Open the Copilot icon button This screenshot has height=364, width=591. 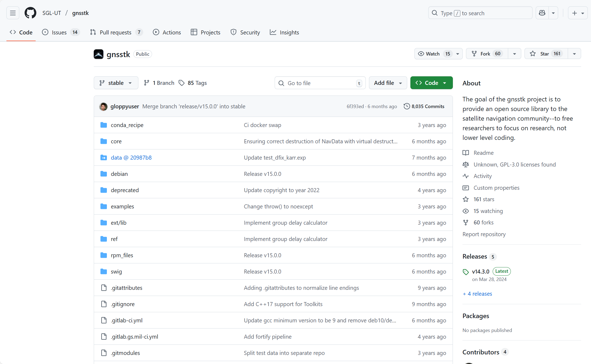[542, 13]
